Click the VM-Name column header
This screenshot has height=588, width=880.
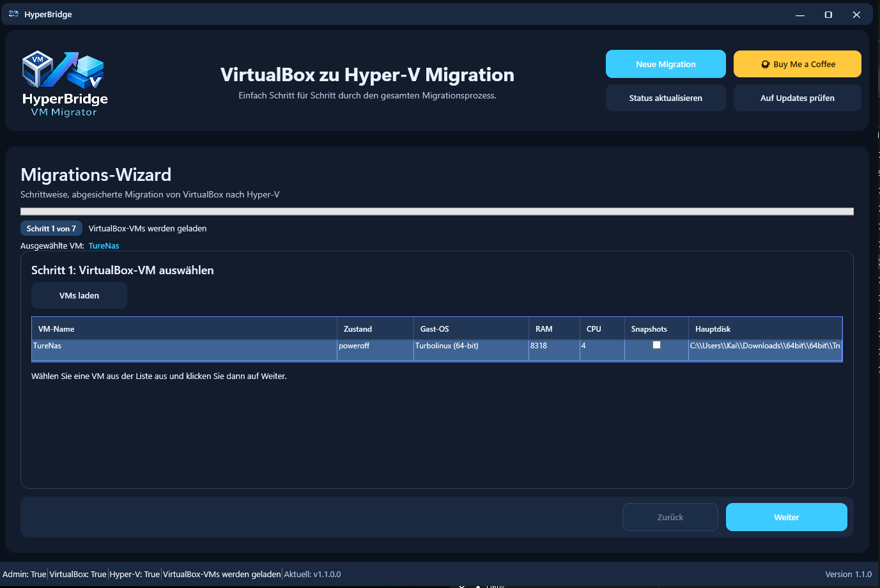(x=58, y=328)
